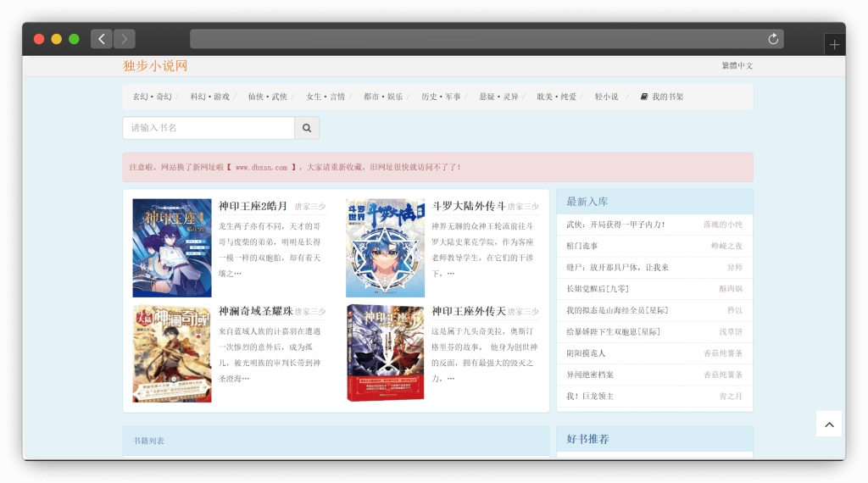868x483 pixels.
Task: Open the 独步小说网 site logo link
Action: click(x=155, y=66)
